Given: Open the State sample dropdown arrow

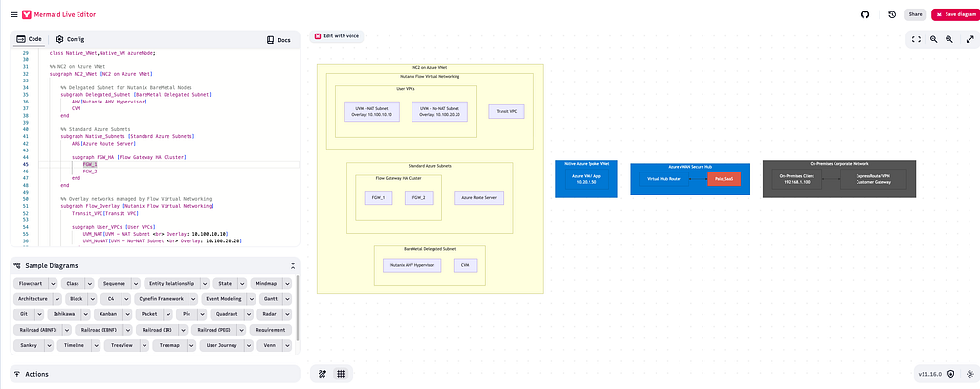Looking at the screenshot, I should tap(243, 284).
